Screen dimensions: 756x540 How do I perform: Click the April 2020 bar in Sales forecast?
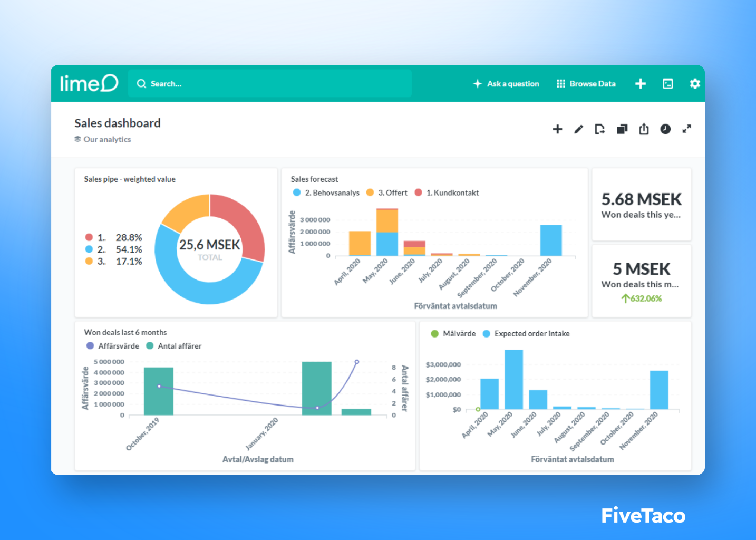coord(360,243)
